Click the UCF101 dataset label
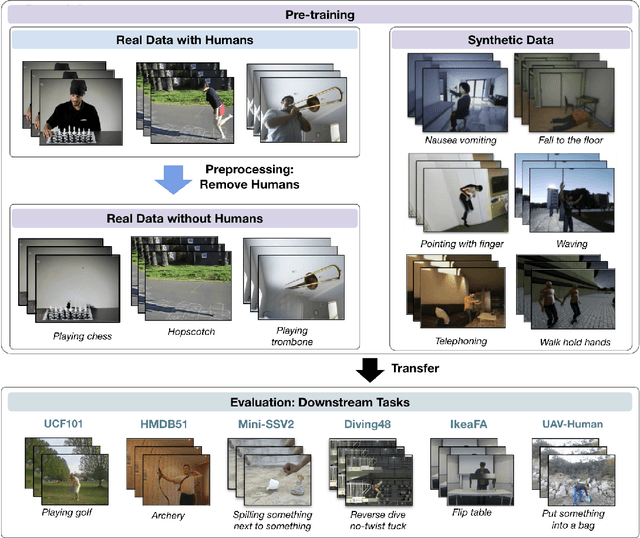Screen dimensions: 640x538 [x=61, y=424]
